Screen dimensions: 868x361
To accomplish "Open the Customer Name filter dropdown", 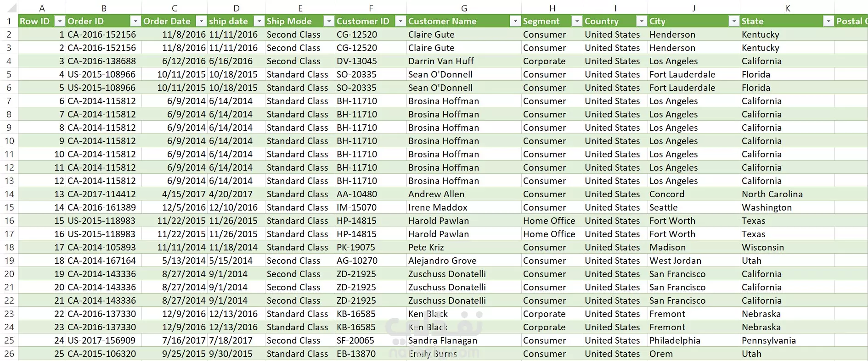I will (516, 21).
